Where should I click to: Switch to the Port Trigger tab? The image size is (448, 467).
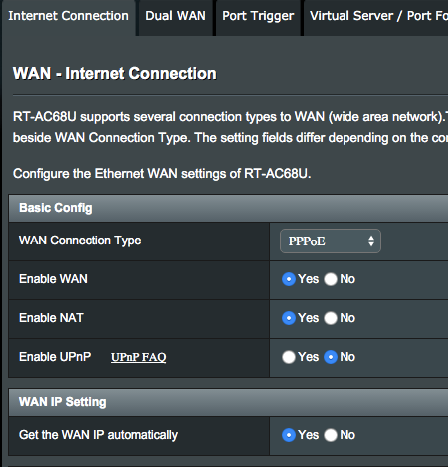click(x=258, y=17)
